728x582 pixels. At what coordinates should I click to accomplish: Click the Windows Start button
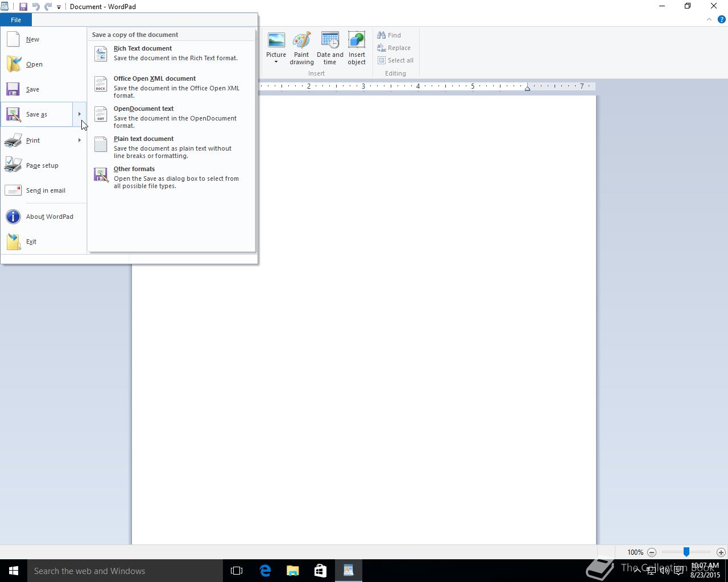(x=14, y=571)
